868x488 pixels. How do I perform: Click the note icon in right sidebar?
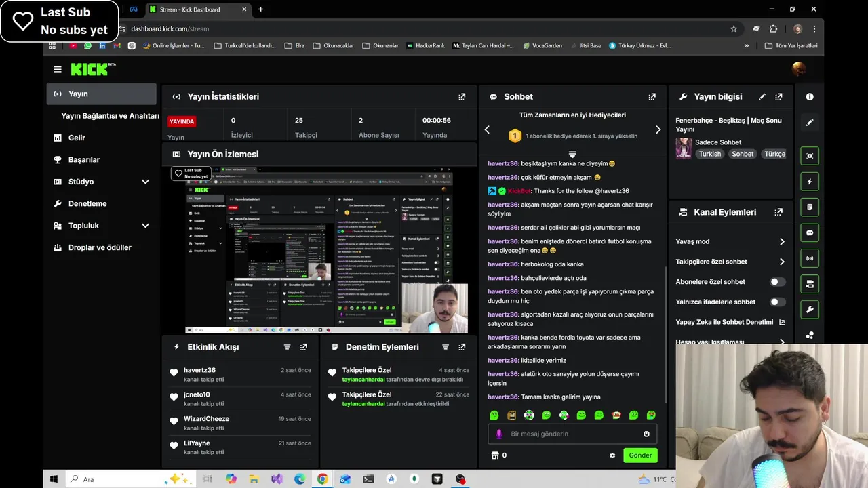click(810, 207)
